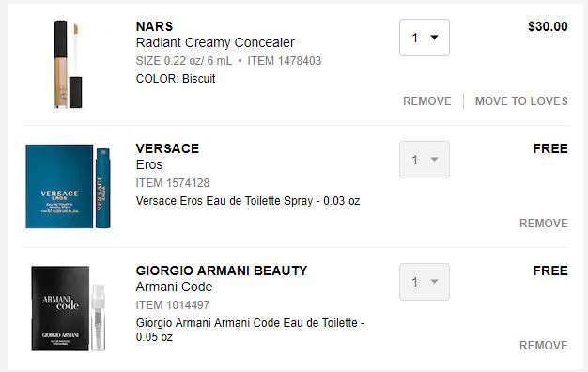Click the Versace quantity dropdown arrow icon
The width and height of the screenshot is (588, 372).
click(x=434, y=160)
